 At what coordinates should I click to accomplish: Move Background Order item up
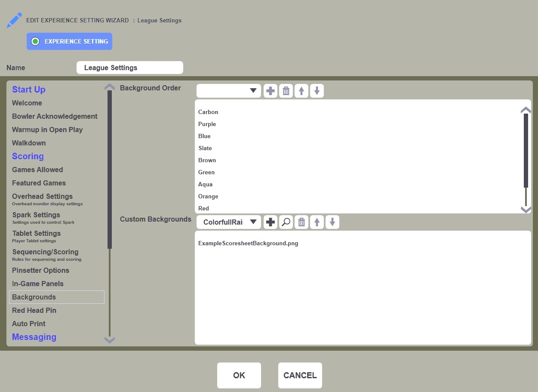(x=301, y=91)
